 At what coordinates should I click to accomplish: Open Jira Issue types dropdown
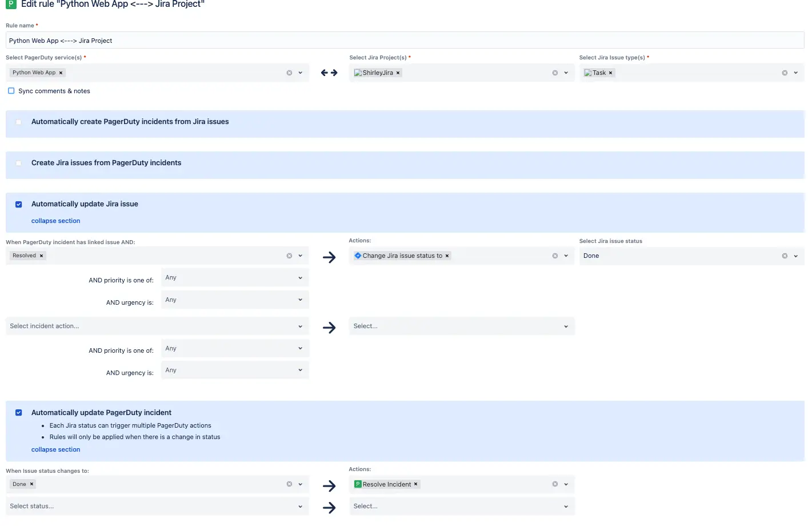click(x=796, y=73)
